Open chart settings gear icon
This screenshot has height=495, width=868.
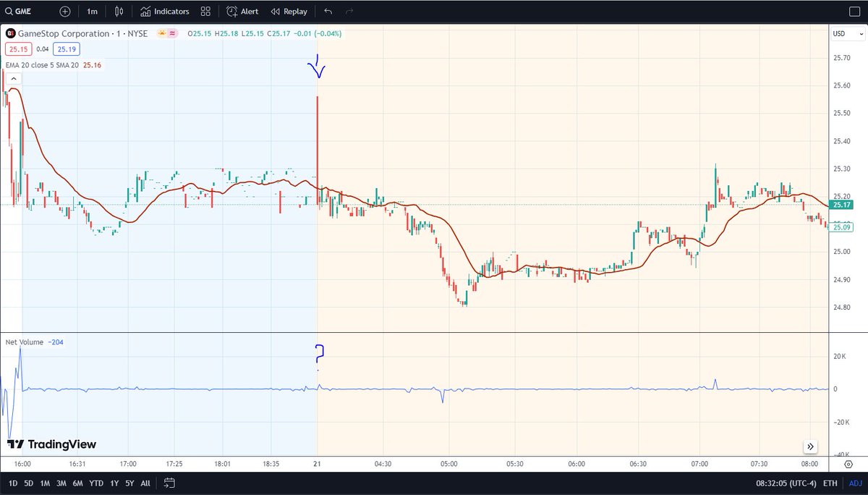click(848, 463)
